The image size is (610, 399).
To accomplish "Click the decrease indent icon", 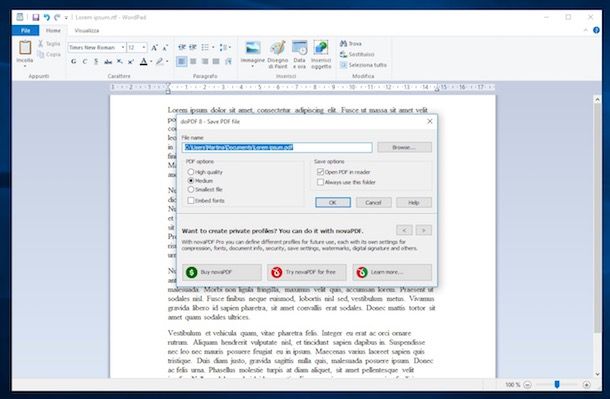I will click(182, 47).
